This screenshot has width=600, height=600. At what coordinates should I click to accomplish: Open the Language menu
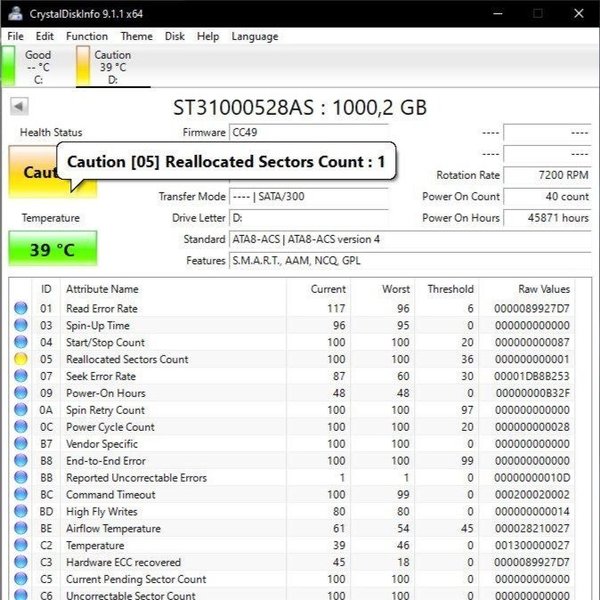pos(255,36)
